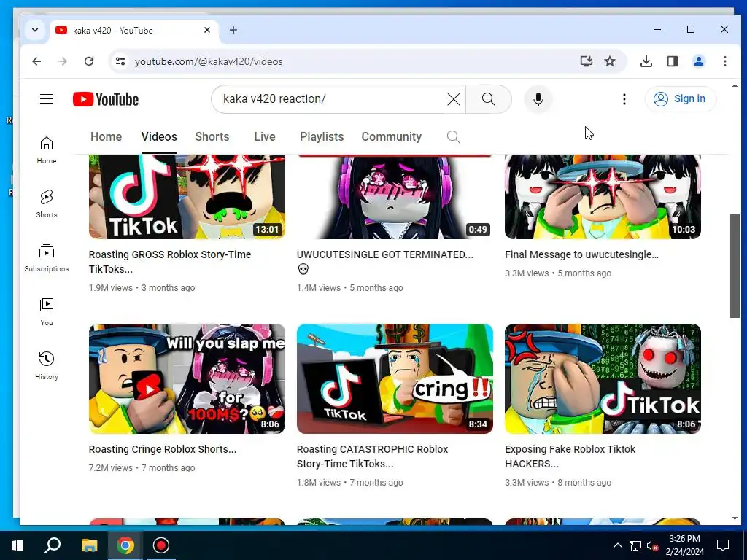The image size is (747, 560).
Task: Open a new tab
Action: tap(233, 30)
